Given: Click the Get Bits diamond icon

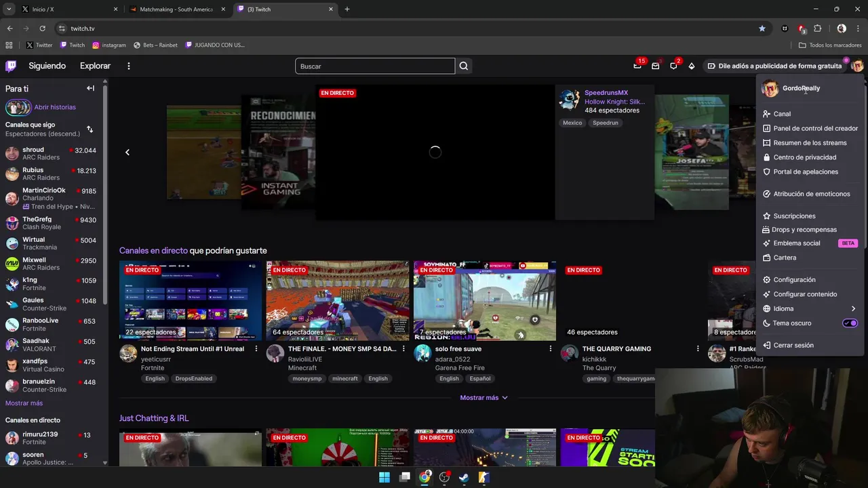Looking at the screenshot, I should click(x=691, y=66).
